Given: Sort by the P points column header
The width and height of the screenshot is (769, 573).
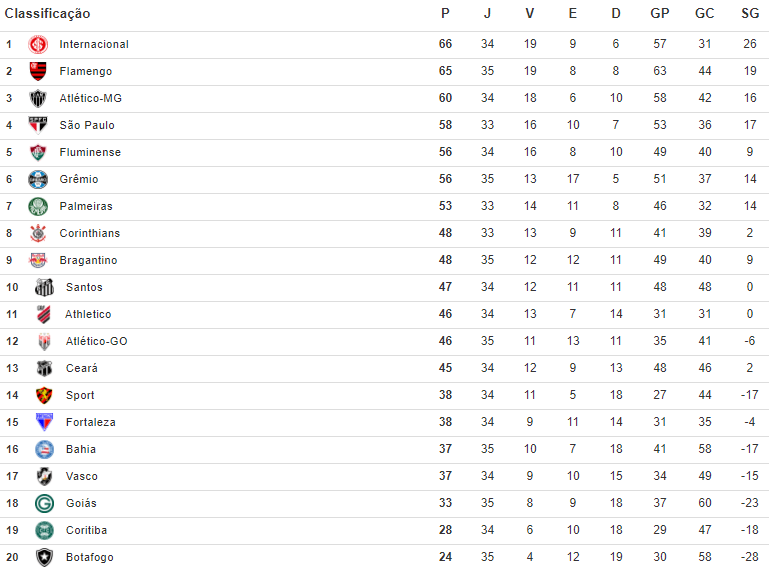Looking at the screenshot, I should 445,14.
